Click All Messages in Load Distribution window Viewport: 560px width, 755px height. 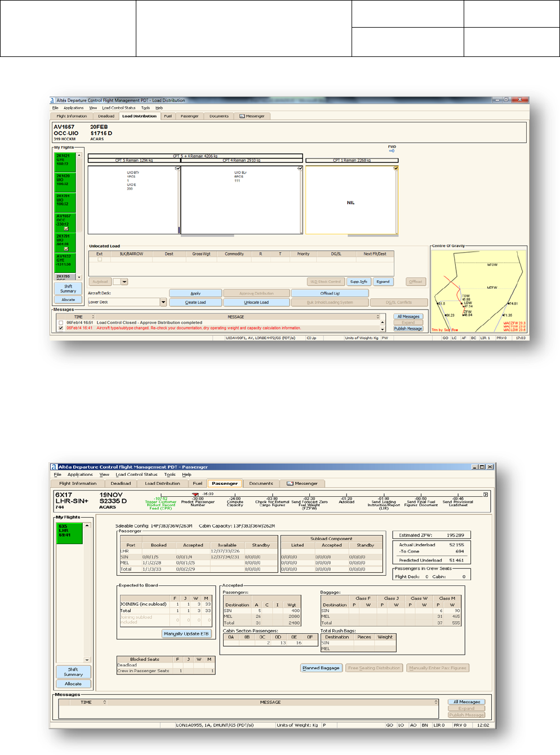(x=408, y=317)
